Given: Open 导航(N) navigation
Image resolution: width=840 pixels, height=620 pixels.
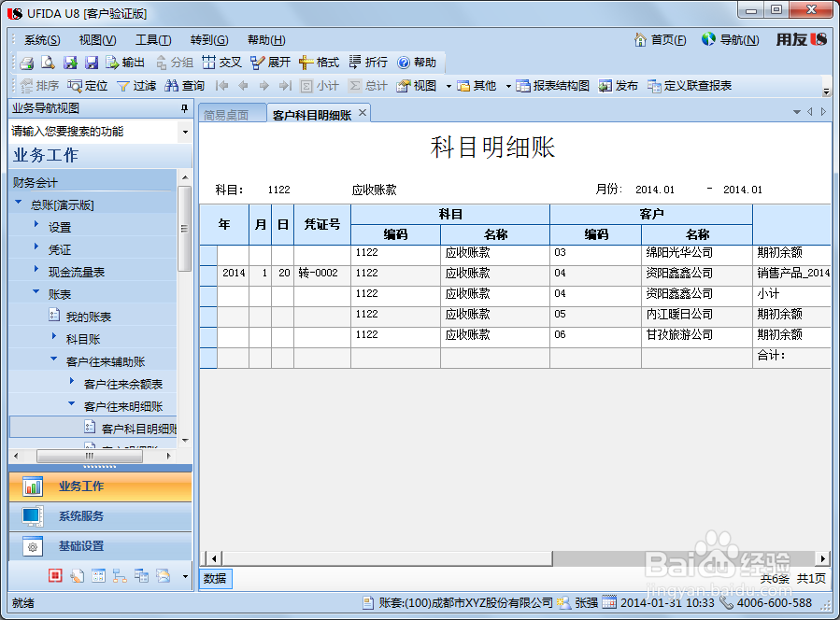Looking at the screenshot, I should (730, 39).
